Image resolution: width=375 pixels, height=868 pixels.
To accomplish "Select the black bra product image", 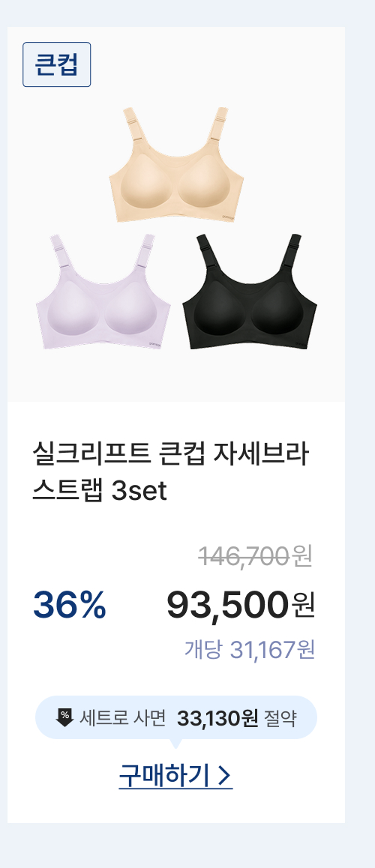I will 250,292.
